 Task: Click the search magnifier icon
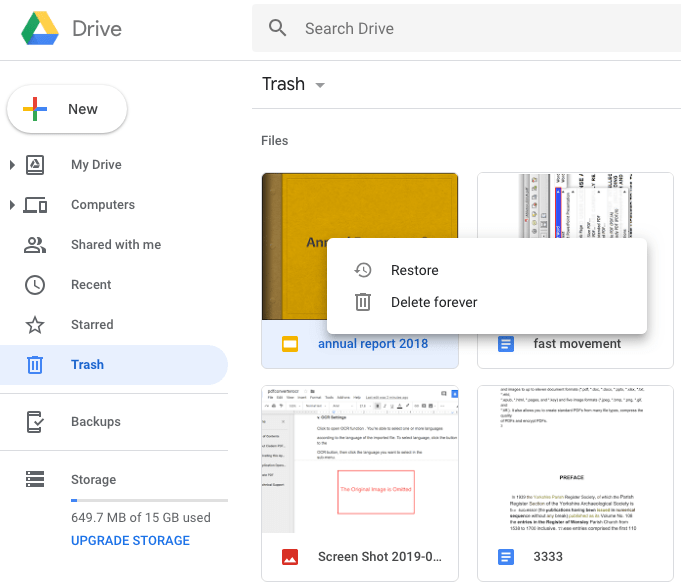click(278, 28)
